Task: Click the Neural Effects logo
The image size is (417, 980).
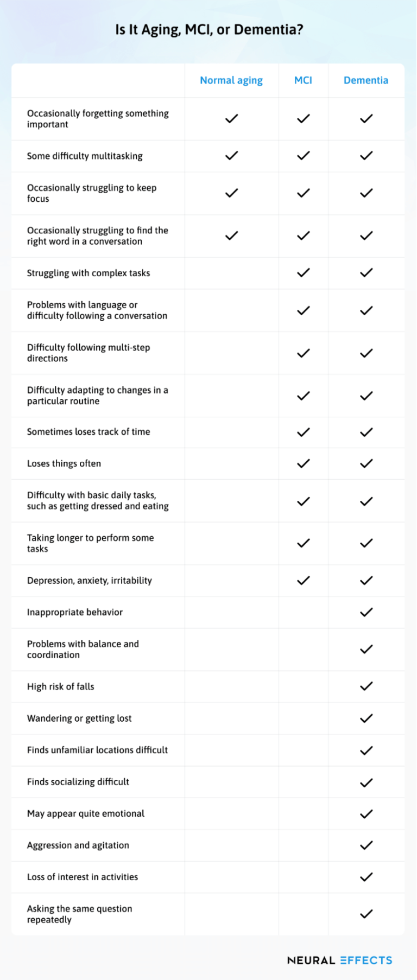Action: [340, 960]
